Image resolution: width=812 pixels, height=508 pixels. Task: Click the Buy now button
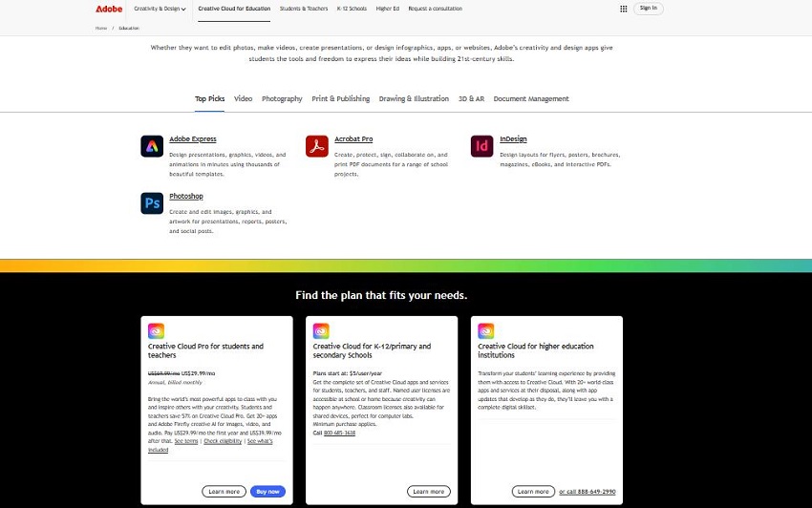pyautogui.click(x=267, y=492)
